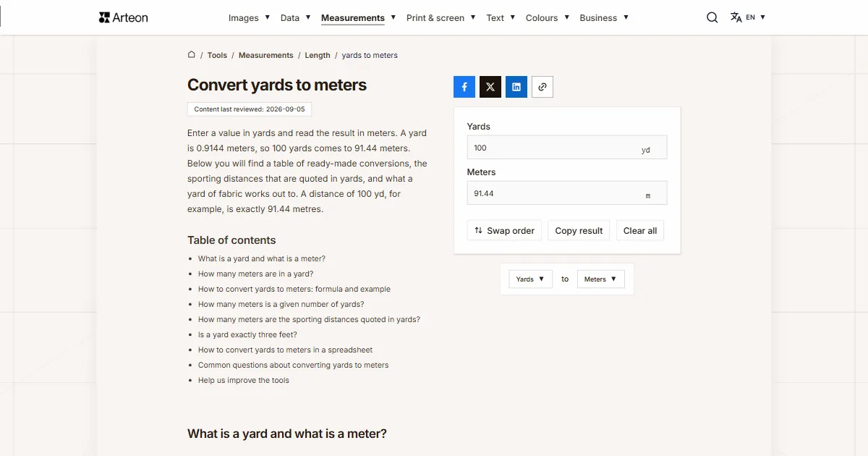This screenshot has width=868, height=456.
Task: Open the Text menu
Action: [x=501, y=17]
